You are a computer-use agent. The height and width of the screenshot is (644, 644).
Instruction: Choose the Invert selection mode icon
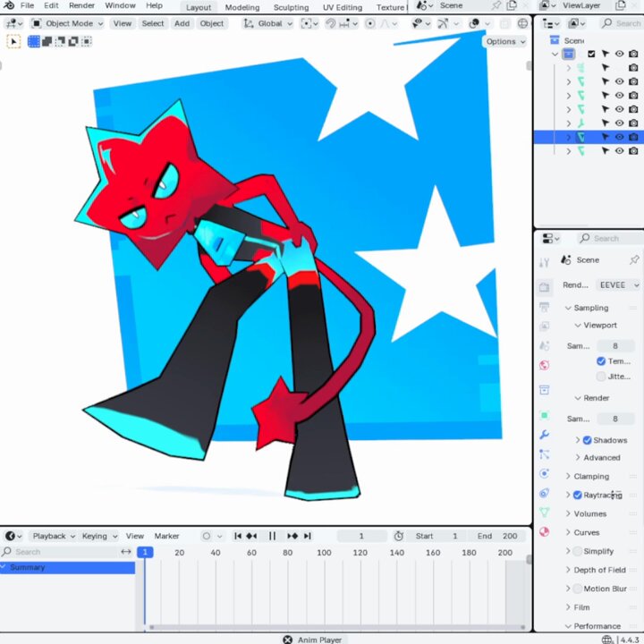[x=73, y=41]
